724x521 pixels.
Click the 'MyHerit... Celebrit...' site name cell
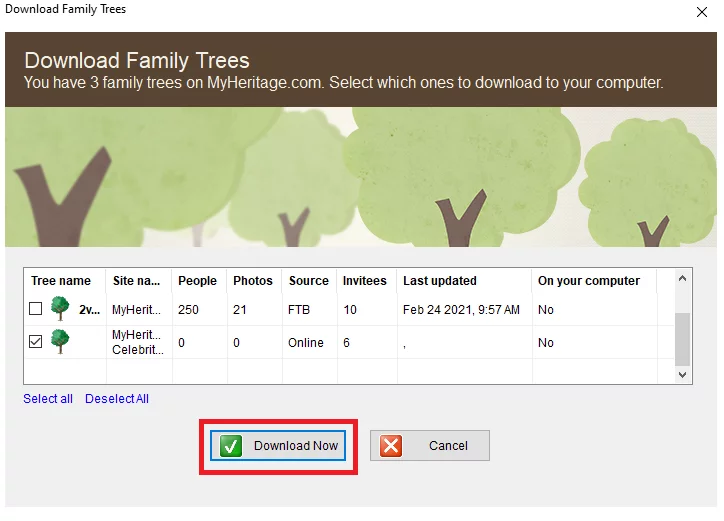pos(138,342)
